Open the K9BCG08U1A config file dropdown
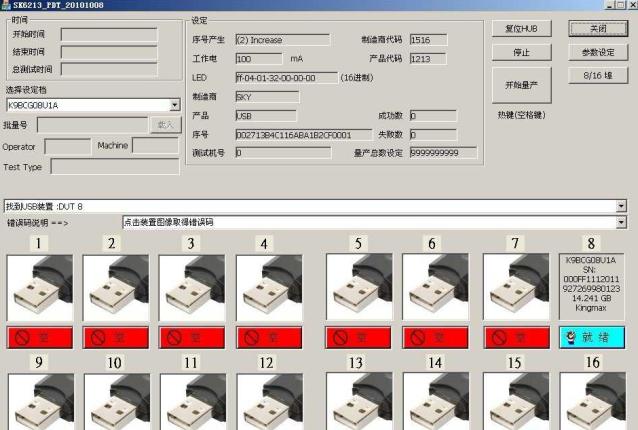 (x=175, y=105)
